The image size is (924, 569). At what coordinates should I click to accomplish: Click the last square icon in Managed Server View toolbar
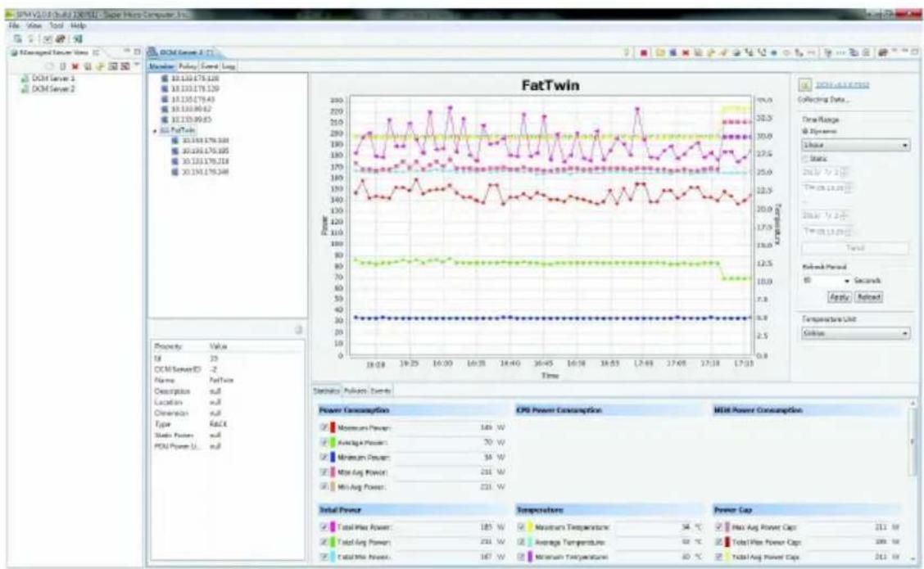[125, 66]
